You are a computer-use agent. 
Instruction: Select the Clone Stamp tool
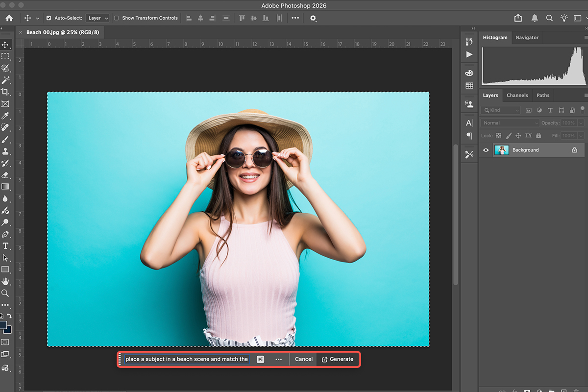pyautogui.click(x=5, y=151)
